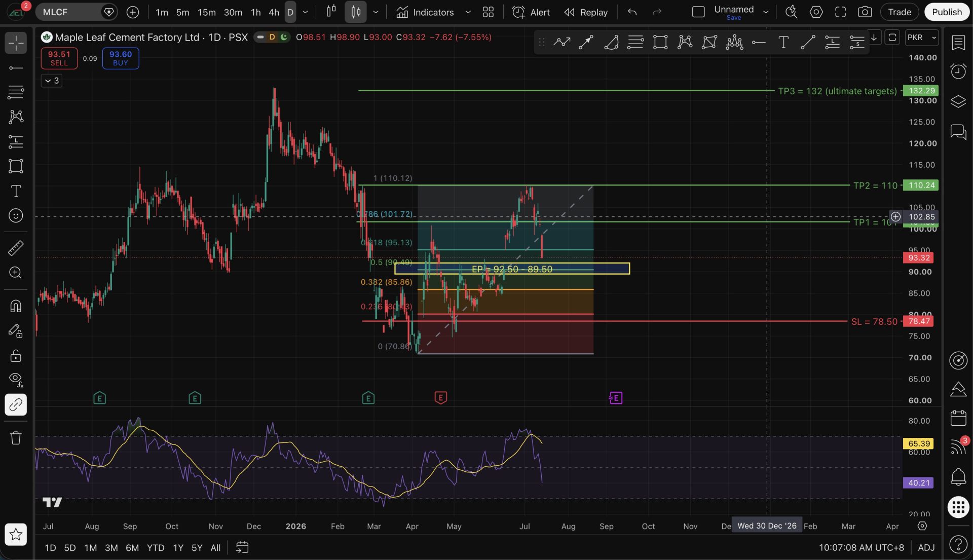Open favorites star toolbar button
973x560 pixels.
coord(16,534)
